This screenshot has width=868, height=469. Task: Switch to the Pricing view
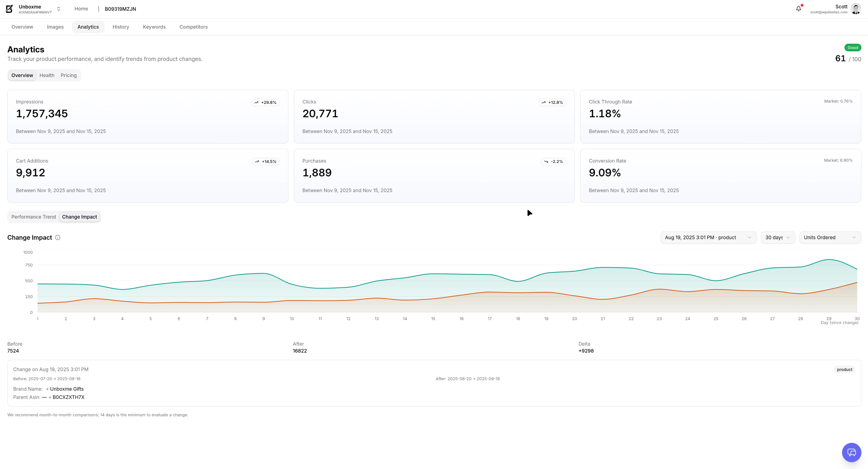point(68,75)
